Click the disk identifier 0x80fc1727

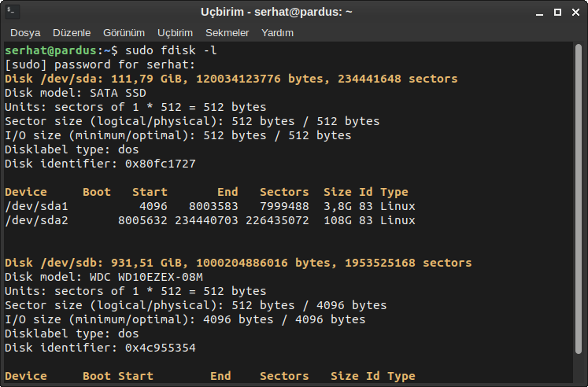point(160,164)
